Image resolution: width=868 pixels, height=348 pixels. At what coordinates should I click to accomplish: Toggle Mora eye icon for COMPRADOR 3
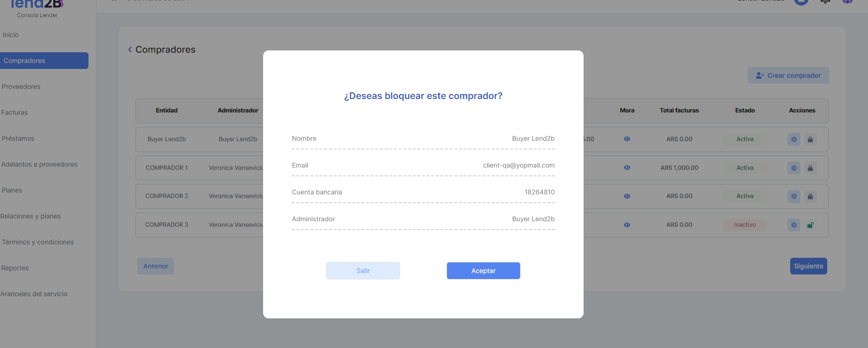(627, 225)
